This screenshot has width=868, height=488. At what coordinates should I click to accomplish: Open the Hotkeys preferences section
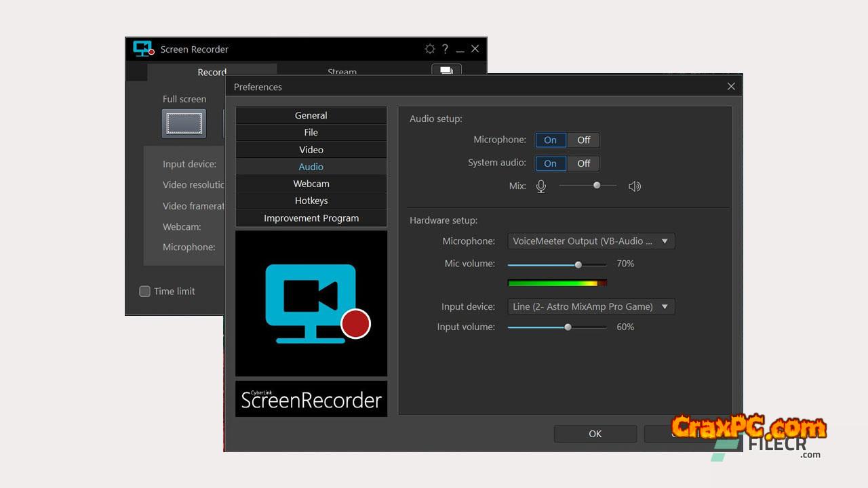click(311, 201)
